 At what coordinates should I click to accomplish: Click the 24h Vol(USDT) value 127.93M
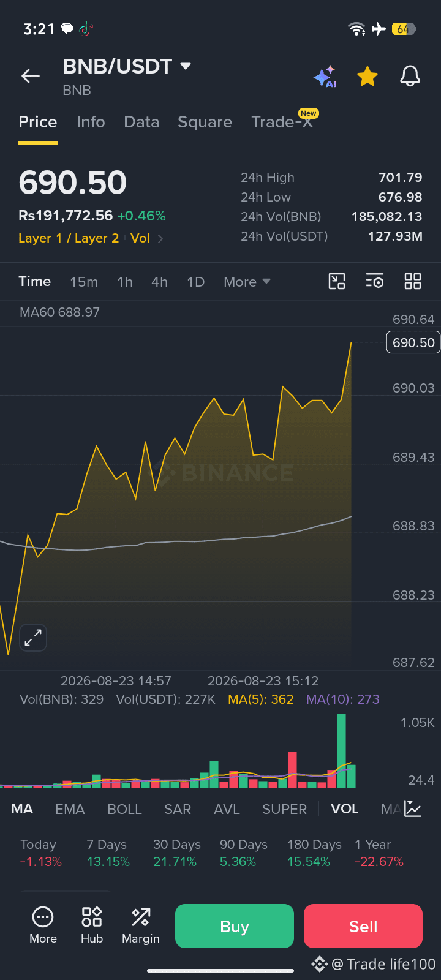pos(395,236)
